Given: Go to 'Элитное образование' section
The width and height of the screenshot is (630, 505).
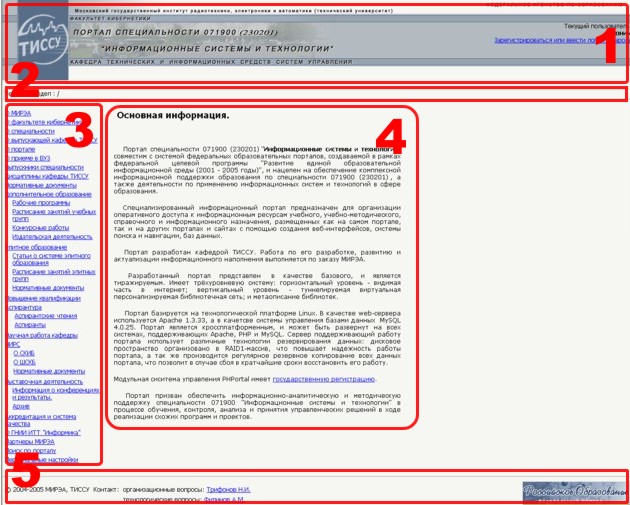Looking at the screenshot, I should click(37, 247).
